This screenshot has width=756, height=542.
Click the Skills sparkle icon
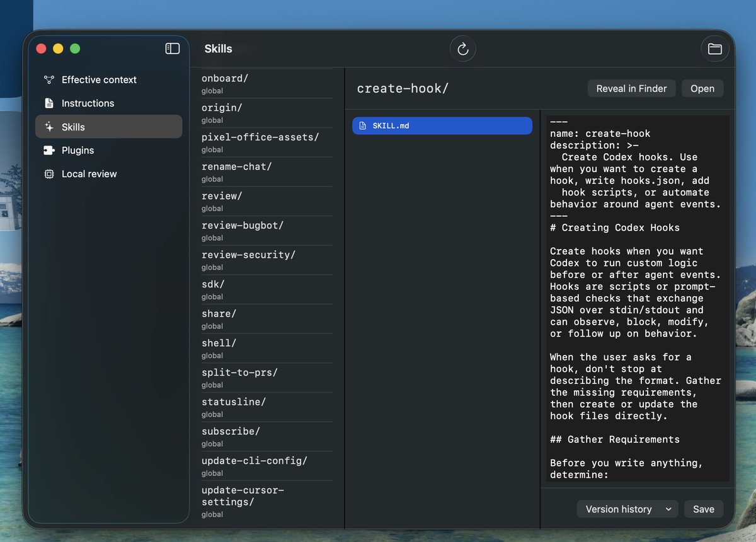click(49, 127)
